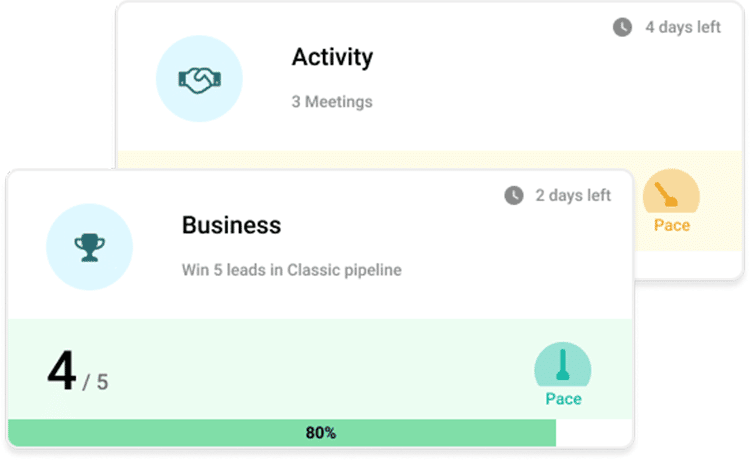Image resolution: width=750 pixels, height=460 pixels.
Task: Click Win 5 leads in Classic pipeline text
Action: [x=291, y=270]
